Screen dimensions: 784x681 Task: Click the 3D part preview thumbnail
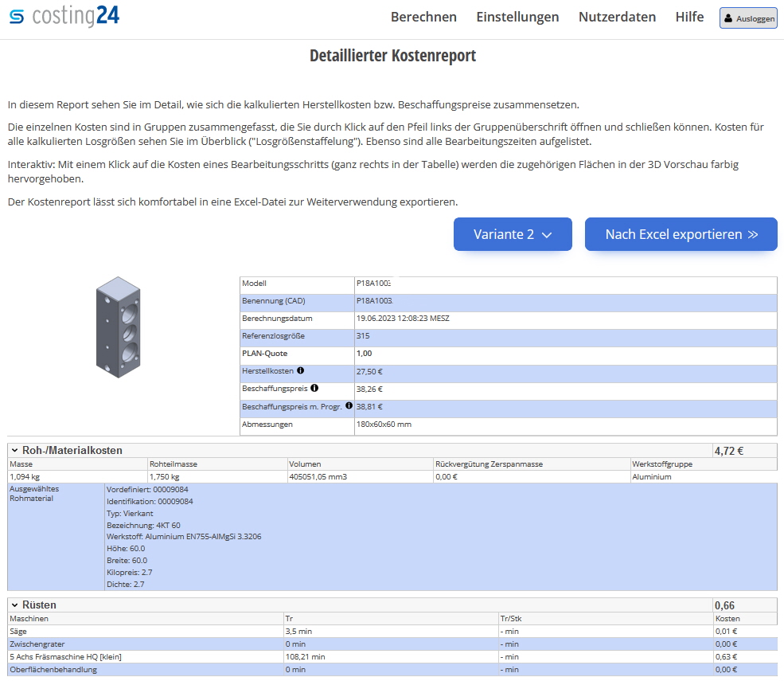pos(118,327)
